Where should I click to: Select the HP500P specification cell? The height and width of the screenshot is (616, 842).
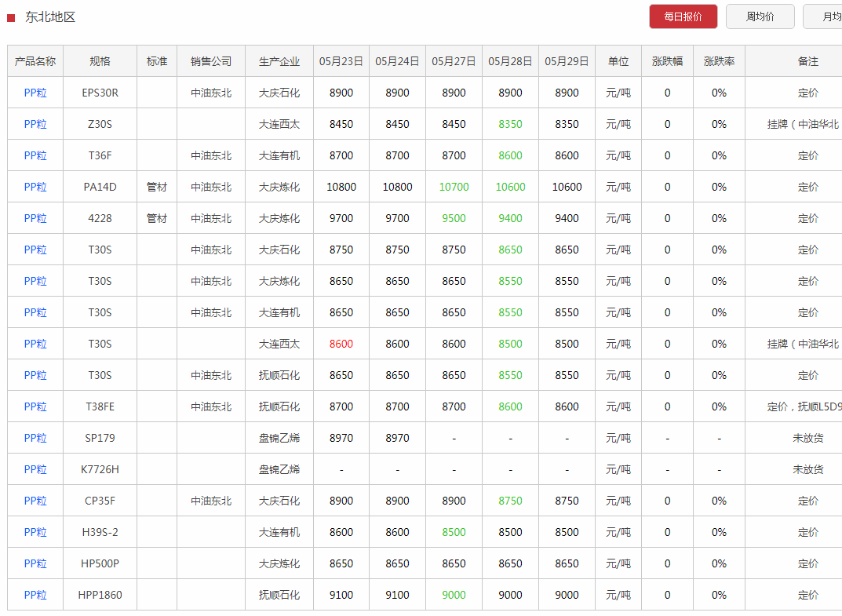100,564
